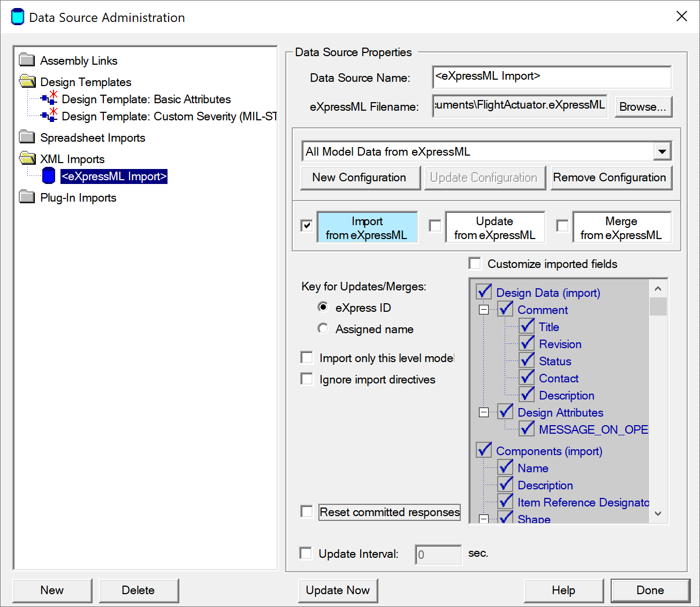700x607 pixels.
Task: Click the Browse... button
Action: 643,106
